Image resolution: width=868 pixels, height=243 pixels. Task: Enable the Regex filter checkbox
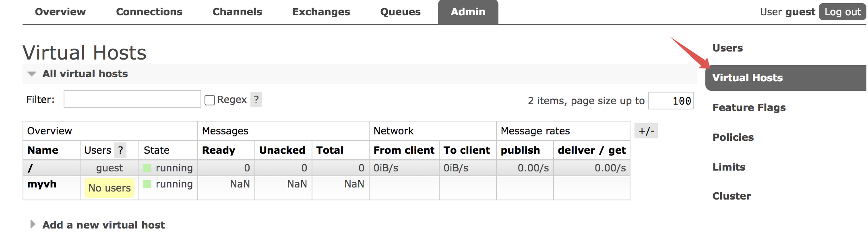pyautogui.click(x=210, y=100)
